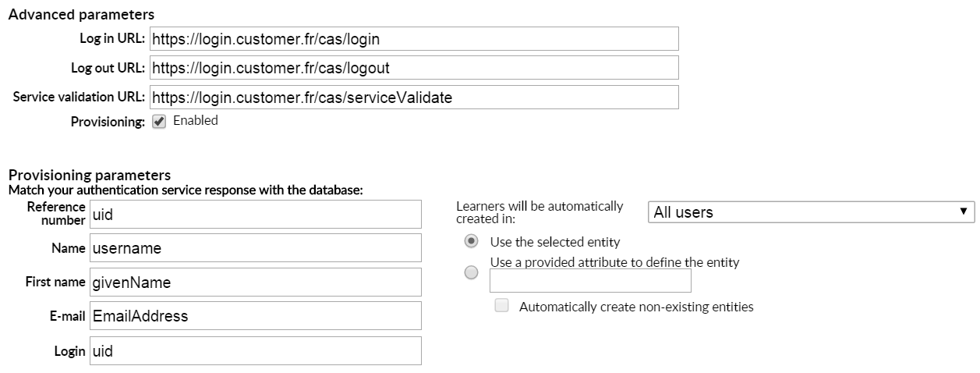Click Automatically create non-existing entities label text

[636, 307]
